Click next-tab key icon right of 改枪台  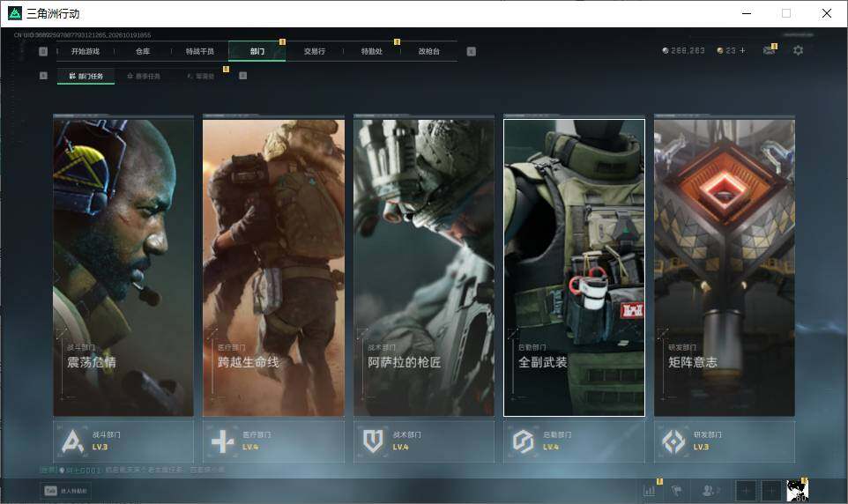pos(471,51)
